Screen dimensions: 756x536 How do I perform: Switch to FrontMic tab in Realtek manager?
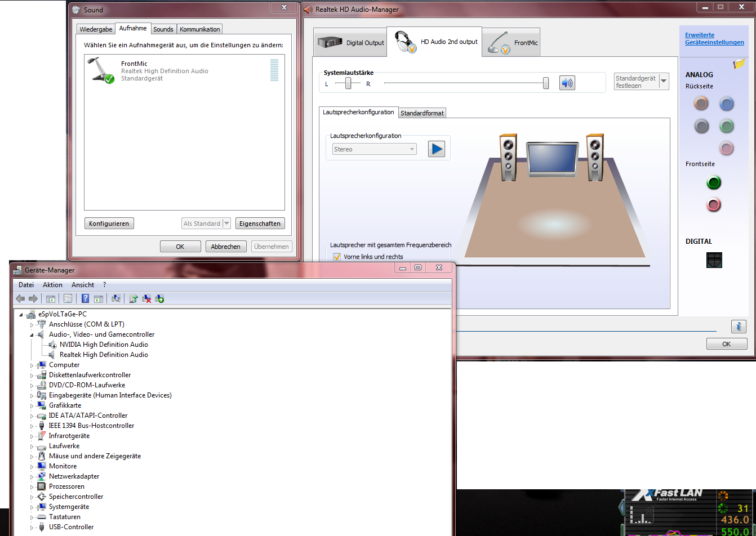pyautogui.click(x=512, y=42)
